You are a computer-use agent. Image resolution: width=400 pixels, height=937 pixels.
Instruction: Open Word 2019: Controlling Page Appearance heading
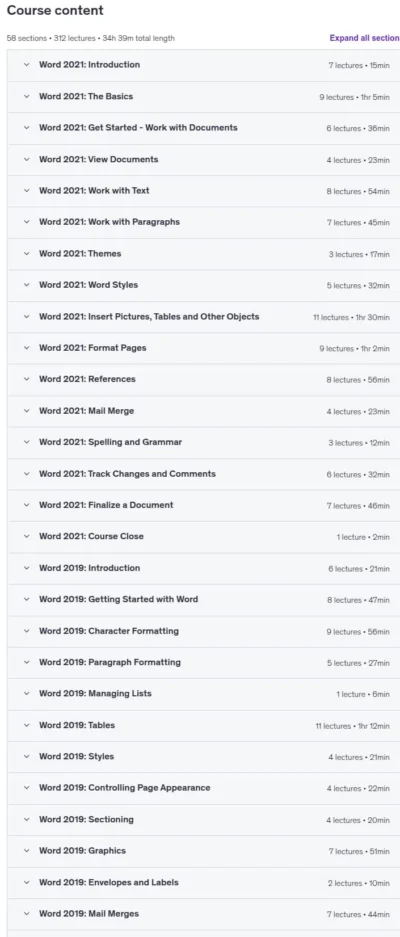pyautogui.click(x=125, y=788)
